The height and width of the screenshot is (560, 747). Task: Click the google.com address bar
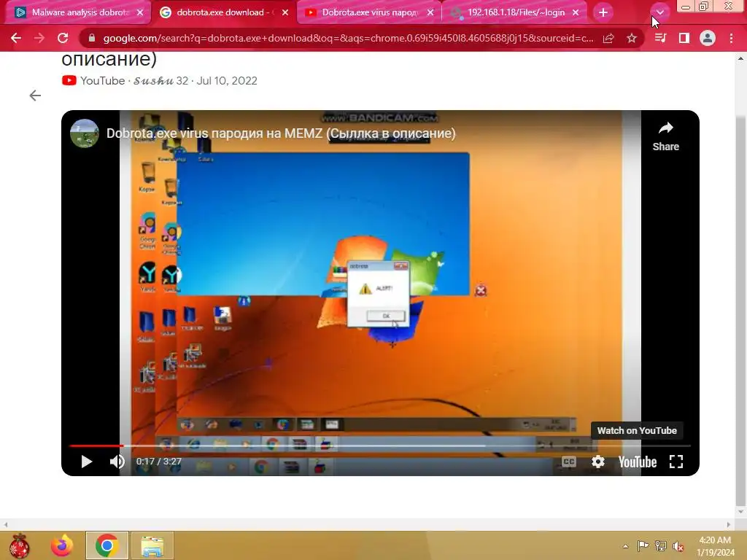tap(348, 38)
